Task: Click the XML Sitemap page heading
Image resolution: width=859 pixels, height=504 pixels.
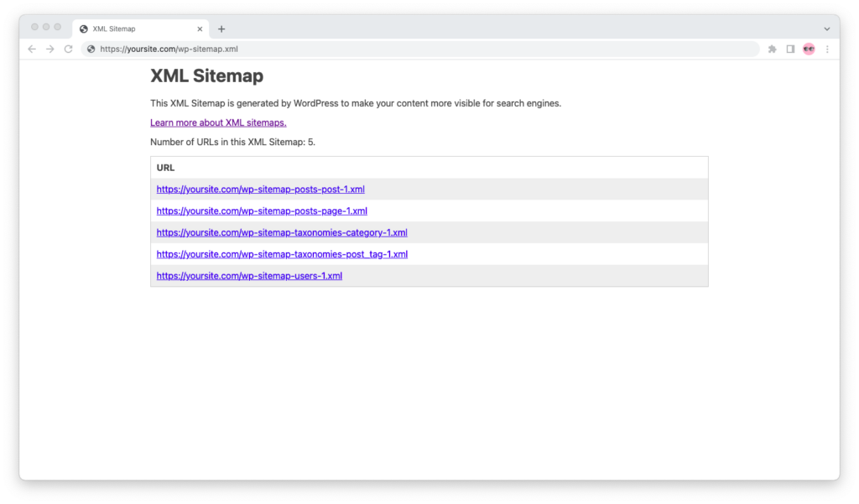Action: tap(207, 75)
